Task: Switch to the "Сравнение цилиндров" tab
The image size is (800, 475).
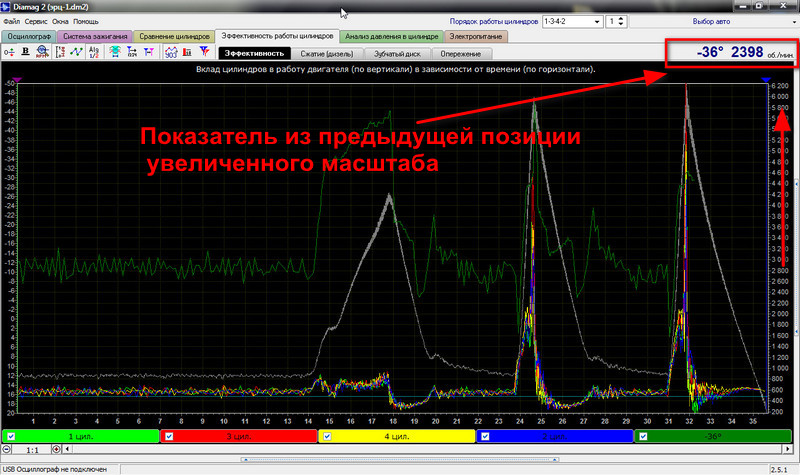Action: pos(174,37)
